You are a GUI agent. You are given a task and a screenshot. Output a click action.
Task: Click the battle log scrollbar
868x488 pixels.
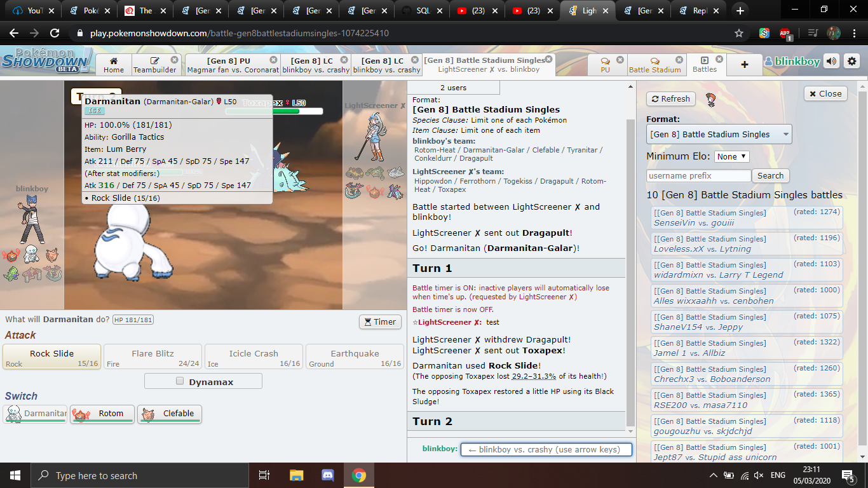tap(630, 273)
